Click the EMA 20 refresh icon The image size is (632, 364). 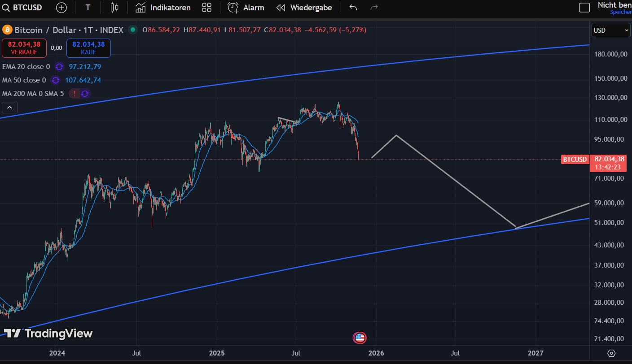pos(59,67)
